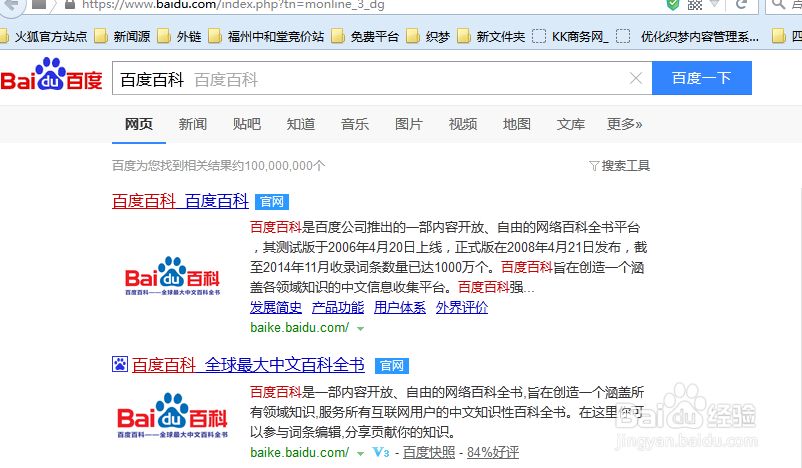Select the 网页 tab

tap(139, 124)
